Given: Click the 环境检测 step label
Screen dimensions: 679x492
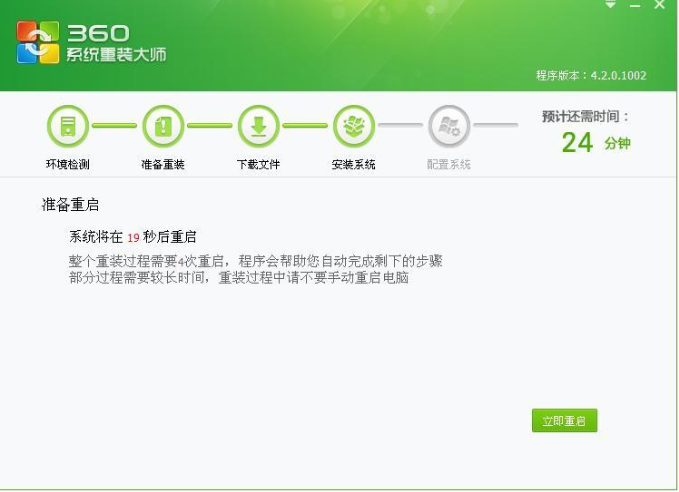Looking at the screenshot, I should point(68,164).
